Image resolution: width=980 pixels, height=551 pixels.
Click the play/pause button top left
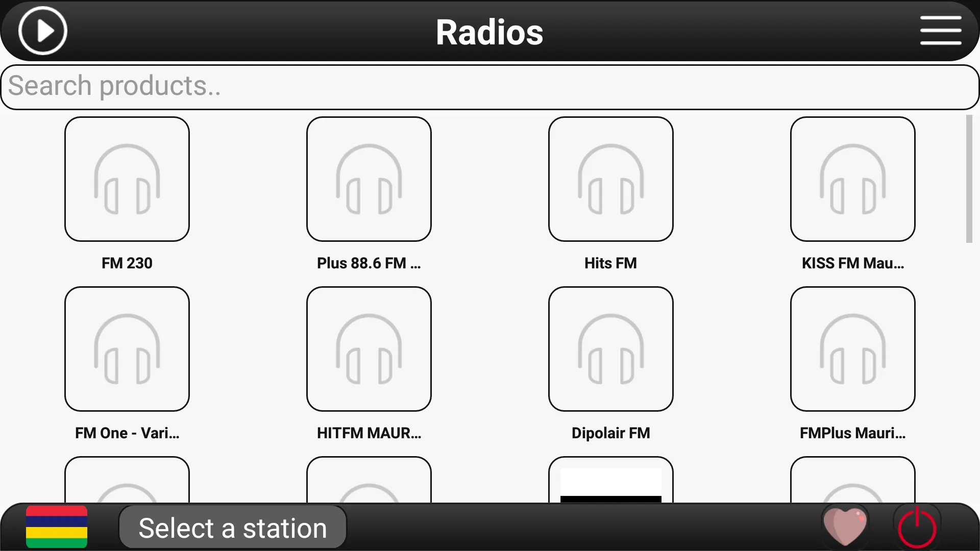point(42,31)
